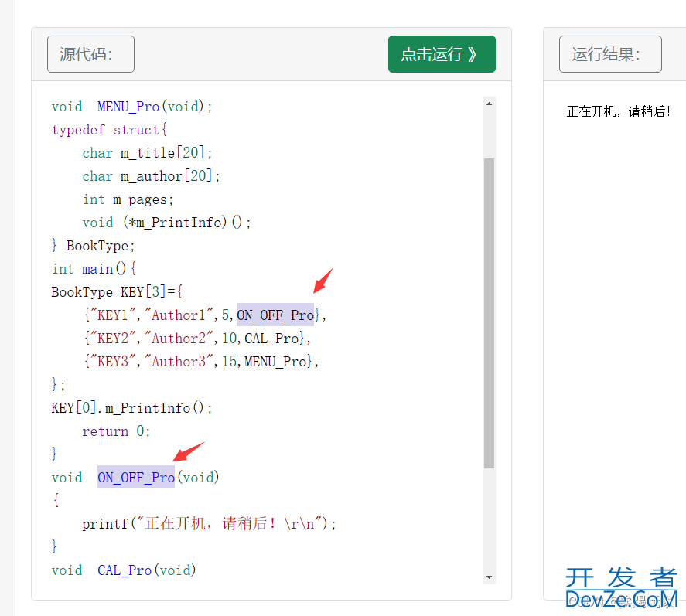Image resolution: width=686 pixels, height=616 pixels.
Task: Click the "Author1" string literal
Action: pos(179,315)
